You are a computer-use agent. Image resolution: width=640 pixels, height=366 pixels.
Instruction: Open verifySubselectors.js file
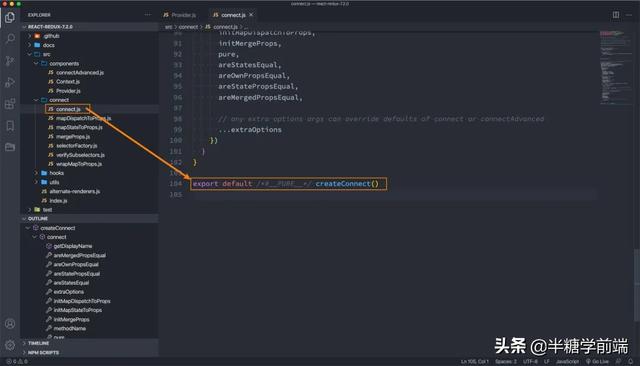(x=80, y=155)
